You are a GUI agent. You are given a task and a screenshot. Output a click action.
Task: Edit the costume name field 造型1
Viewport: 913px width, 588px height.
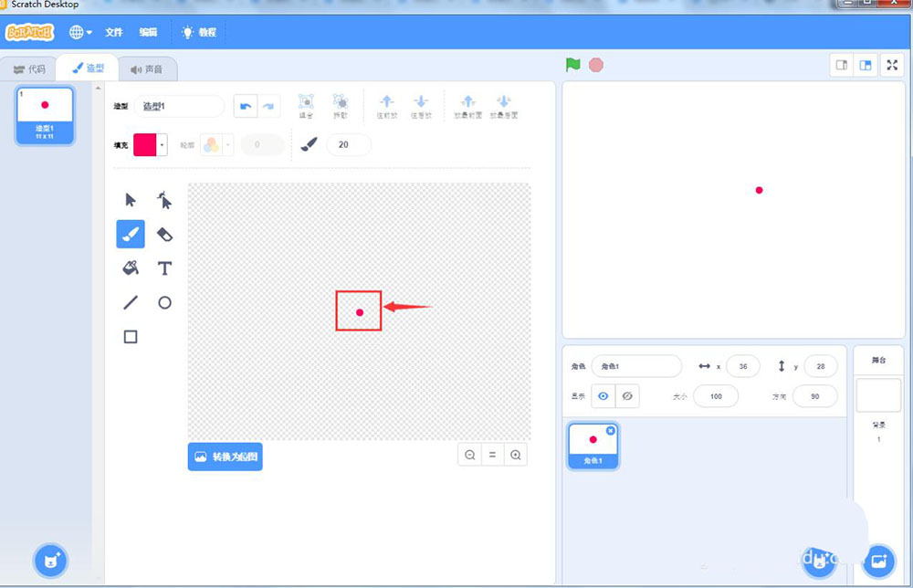tap(179, 106)
